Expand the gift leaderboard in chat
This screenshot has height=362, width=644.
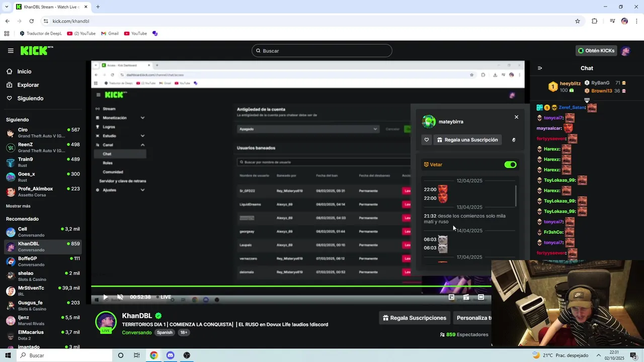click(587, 101)
